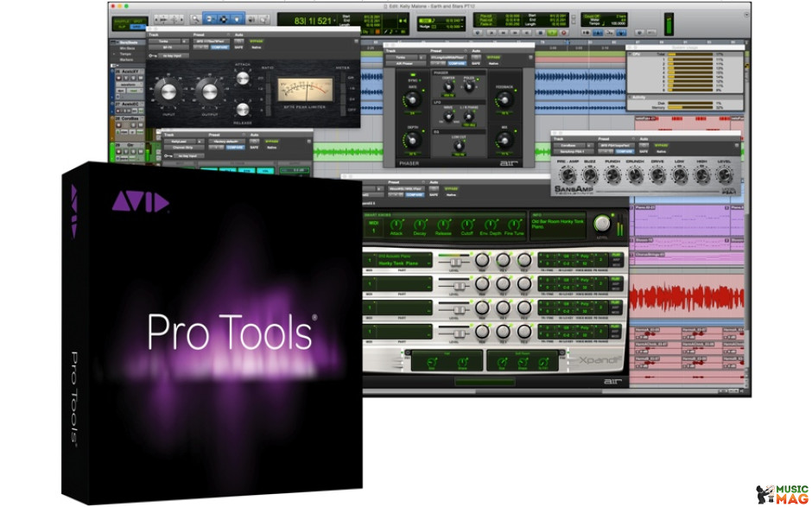The image size is (812, 507).
Task: Click Compare in the SansAmp plugin window
Action: click(x=625, y=152)
